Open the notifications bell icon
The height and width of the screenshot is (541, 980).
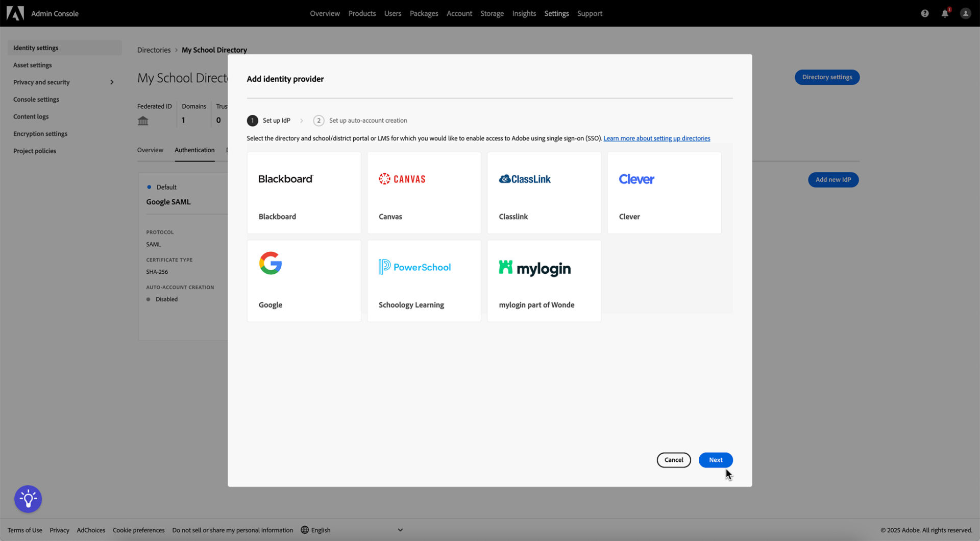point(945,14)
